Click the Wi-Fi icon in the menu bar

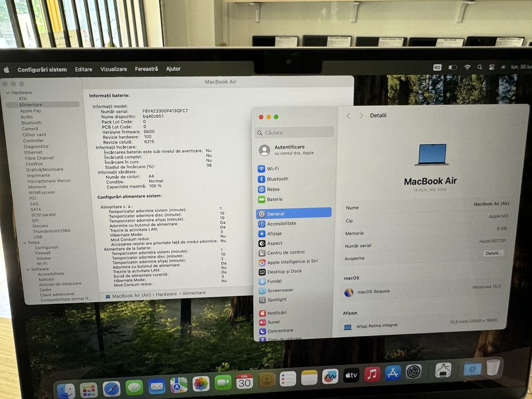pyautogui.click(x=467, y=67)
